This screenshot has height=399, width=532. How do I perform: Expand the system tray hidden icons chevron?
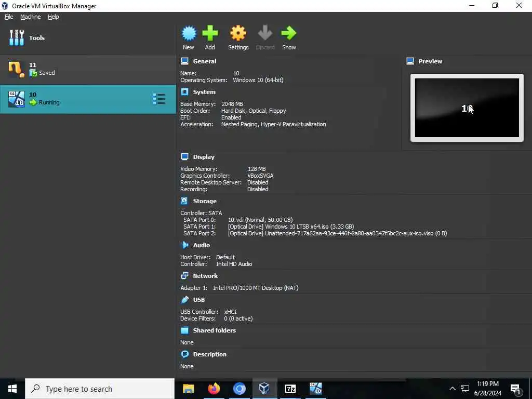pos(453,389)
